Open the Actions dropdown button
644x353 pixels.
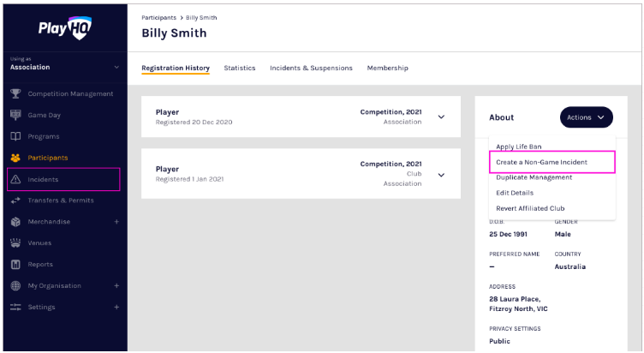pyautogui.click(x=586, y=117)
